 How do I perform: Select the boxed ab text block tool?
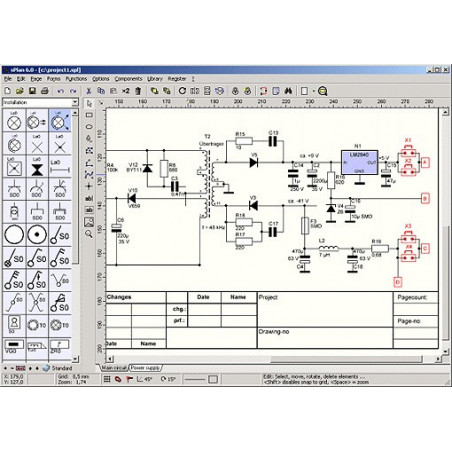[x=89, y=210]
